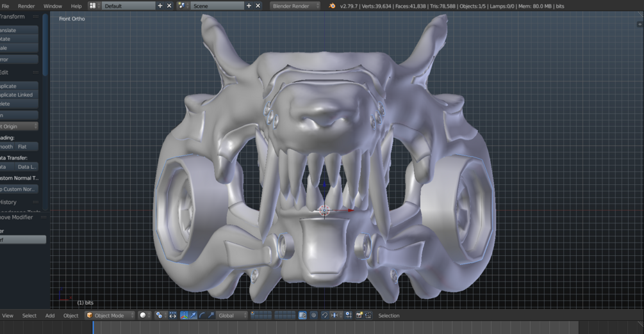
Task: Collapse the History panel header
Action: [x=19, y=202]
